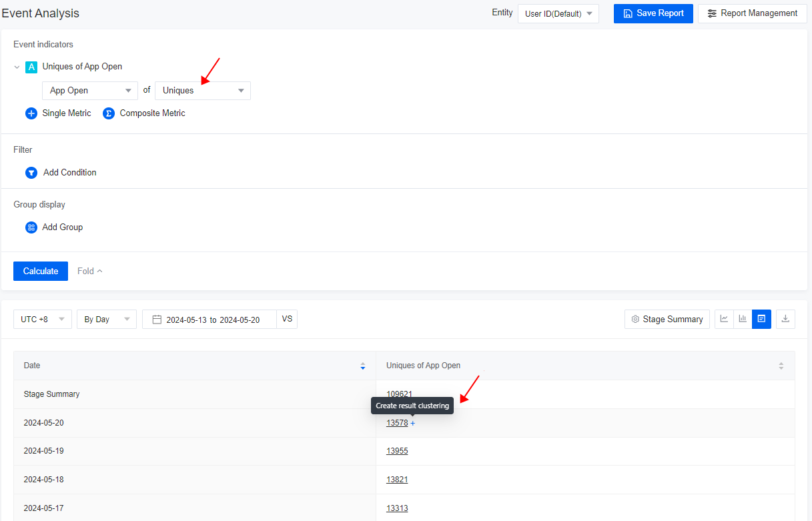Open the User ID(Default) entity dropdown
Image resolution: width=812 pixels, height=521 pixels.
click(x=558, y=13)
